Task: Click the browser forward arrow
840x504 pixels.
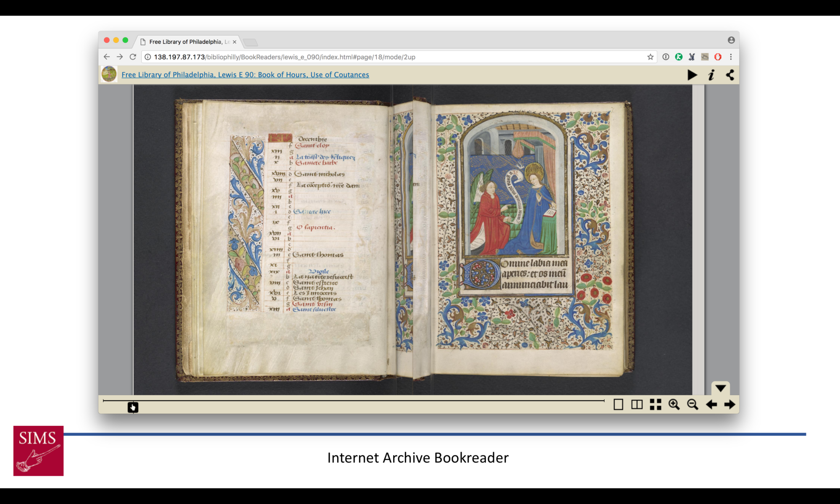Action: (x=120, y=57)
